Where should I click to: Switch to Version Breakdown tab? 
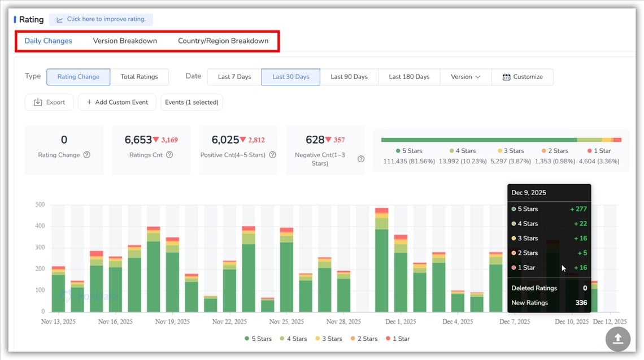click(x=125, y=41)
